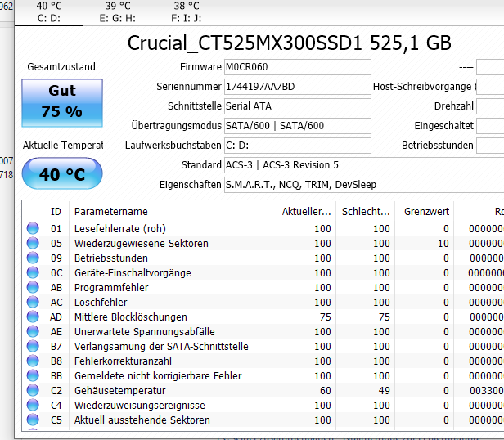Sort by the ID column header
Image resolution: width=504 pixels, height=440 pixels.
pyautogui.click(x=56, y=212)
